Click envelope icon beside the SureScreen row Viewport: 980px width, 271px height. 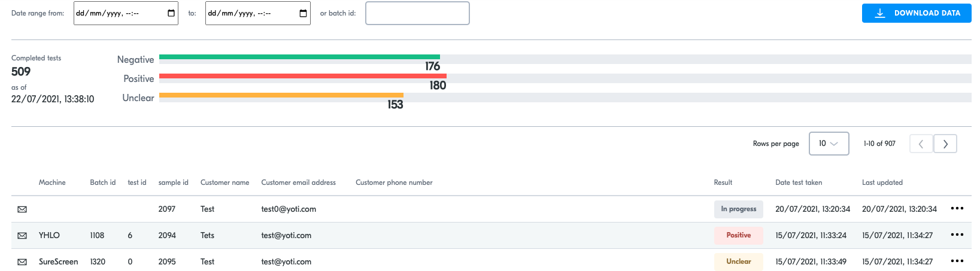[x=22, y=262]
